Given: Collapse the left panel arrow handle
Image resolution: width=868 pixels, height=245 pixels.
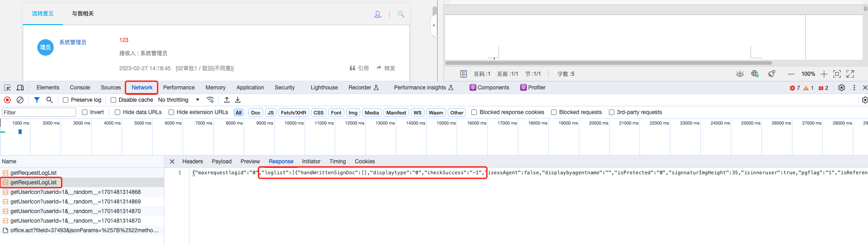Looking at the screenshot, I should (x=434, y=26).
